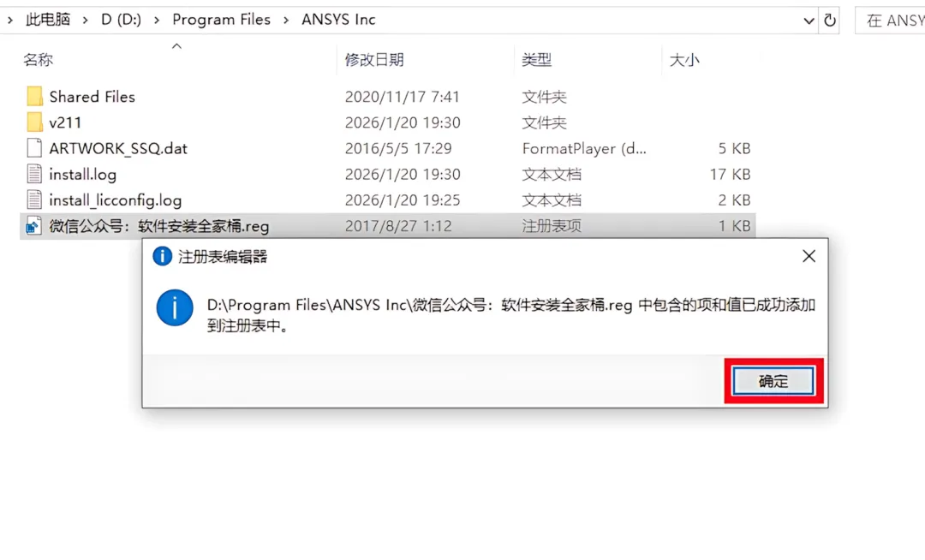Viewport: 925px width, 560px height.
Task: Click the 文件夹 type cell of v211
Action: [x=544, y=122]
